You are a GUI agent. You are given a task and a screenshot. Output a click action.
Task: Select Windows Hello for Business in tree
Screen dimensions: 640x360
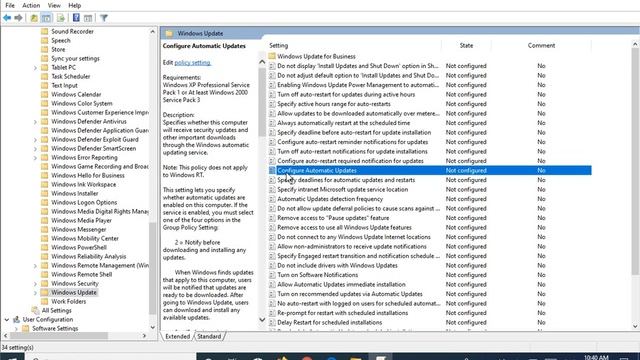pos(88,176)
